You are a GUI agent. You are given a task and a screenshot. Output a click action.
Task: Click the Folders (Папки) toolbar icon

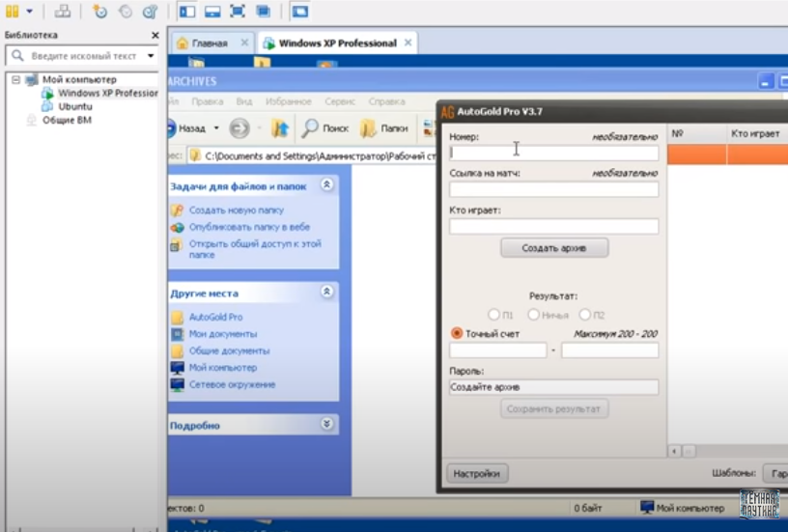click(369, 127)
